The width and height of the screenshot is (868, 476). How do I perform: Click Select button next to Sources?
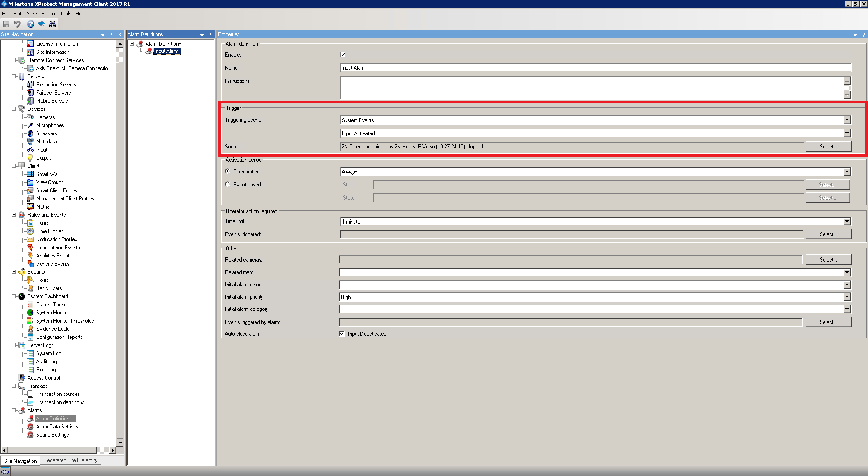[x=828, y=147]
